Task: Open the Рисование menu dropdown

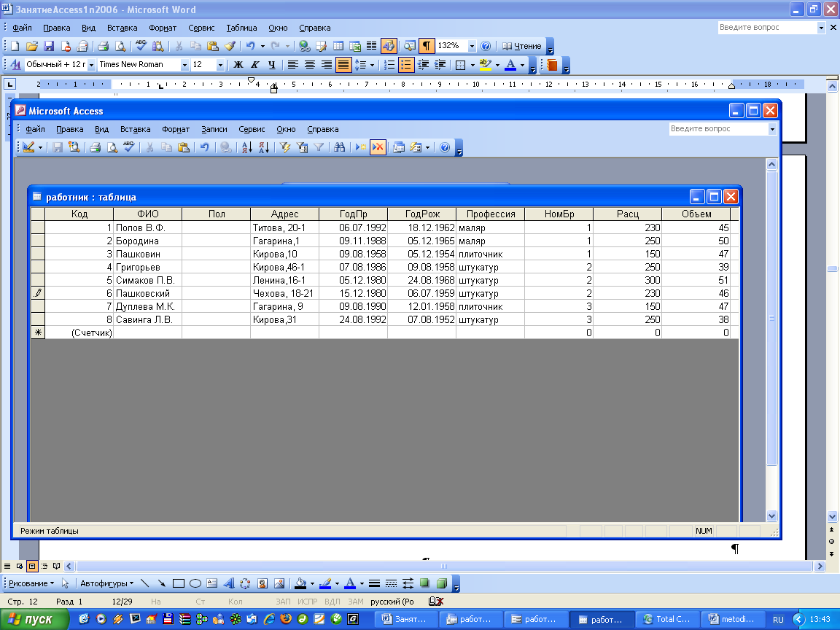Action: pos(31,583)
